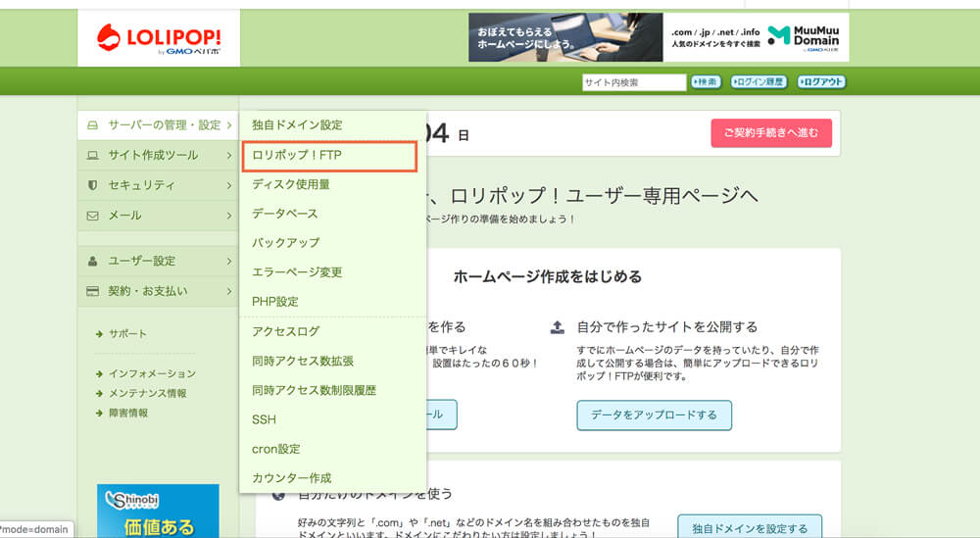Expand the メール chevron arrow
The height and width of the screenshot is (538, 980).
point(229,216)
